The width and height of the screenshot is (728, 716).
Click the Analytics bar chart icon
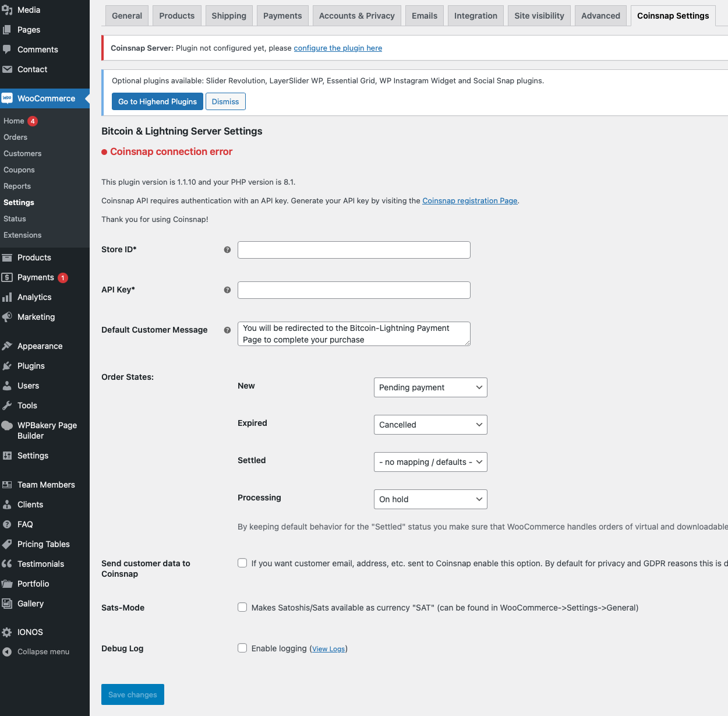(7, 297)
